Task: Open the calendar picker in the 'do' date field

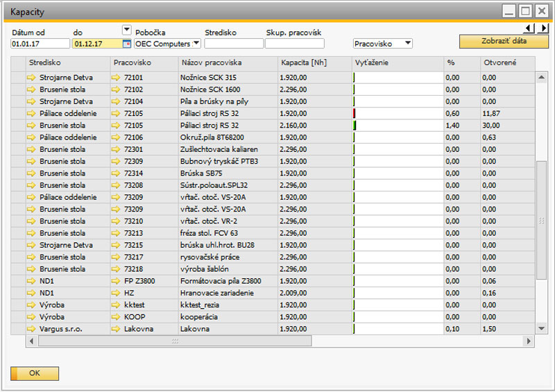Action: [126, 44]
